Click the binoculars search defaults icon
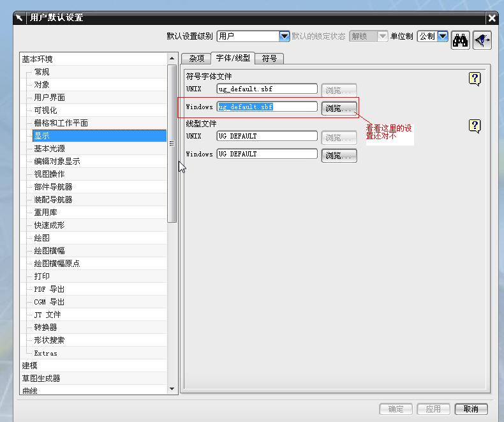Image resolution: width=504 pixels, height=422 pixels. tap(460, 40)
